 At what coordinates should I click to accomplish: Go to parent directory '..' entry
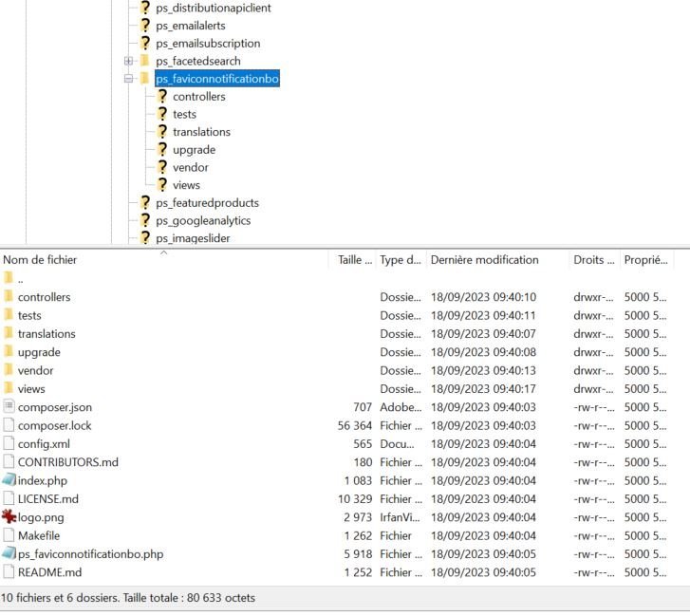click(x=20, y=279)
